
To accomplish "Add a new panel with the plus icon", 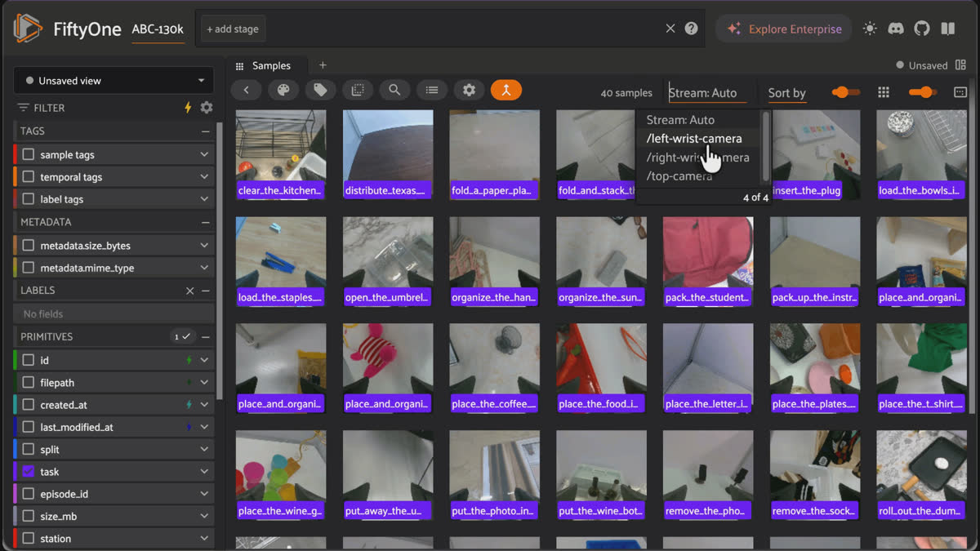I will [323, 65].
